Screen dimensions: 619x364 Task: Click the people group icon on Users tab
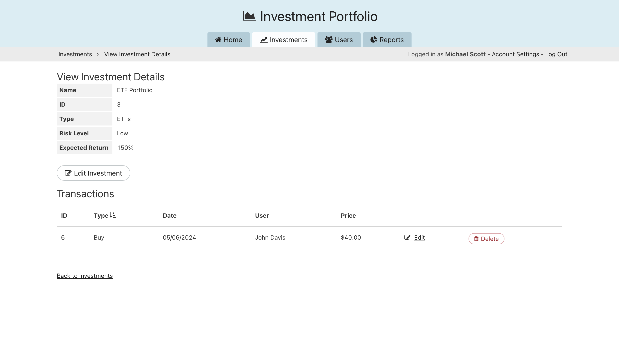(329, 40)
